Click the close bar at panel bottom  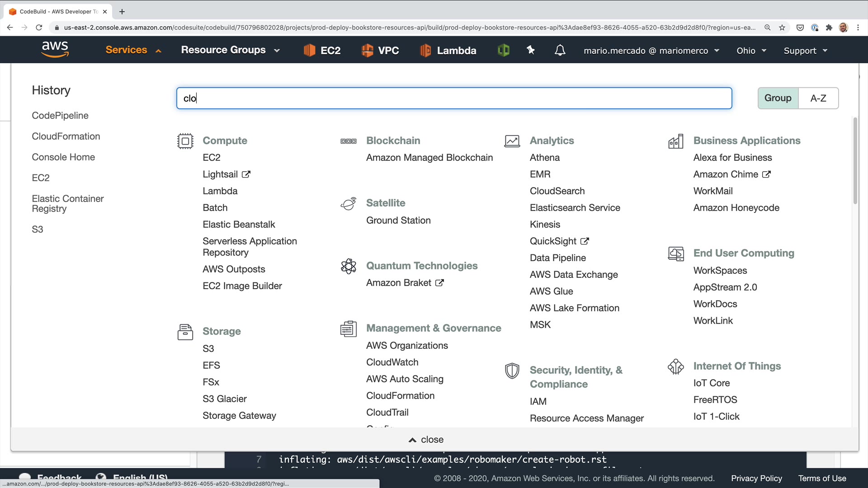[x=426, y=439]
